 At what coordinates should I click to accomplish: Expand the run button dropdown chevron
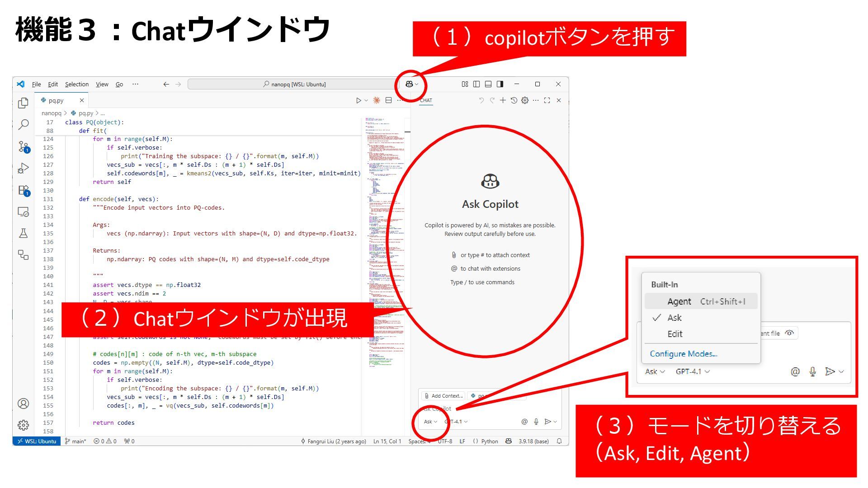[366, 101]
